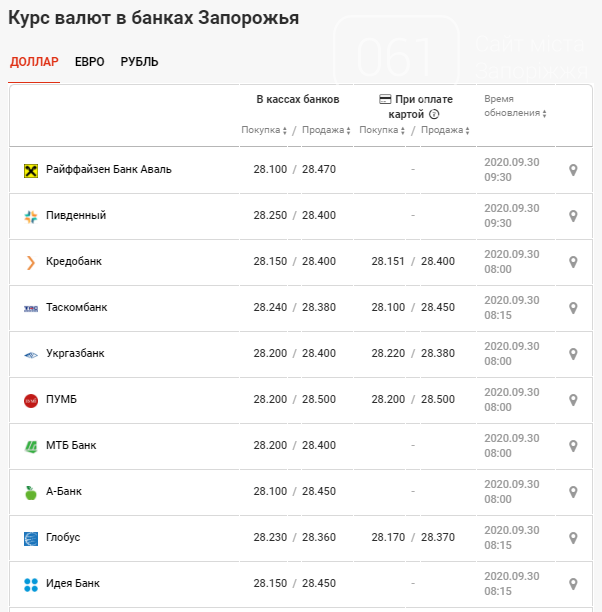Sort by cash Покупка column
The width and height of the screenshot is (602, 612).
coord(264,130)
